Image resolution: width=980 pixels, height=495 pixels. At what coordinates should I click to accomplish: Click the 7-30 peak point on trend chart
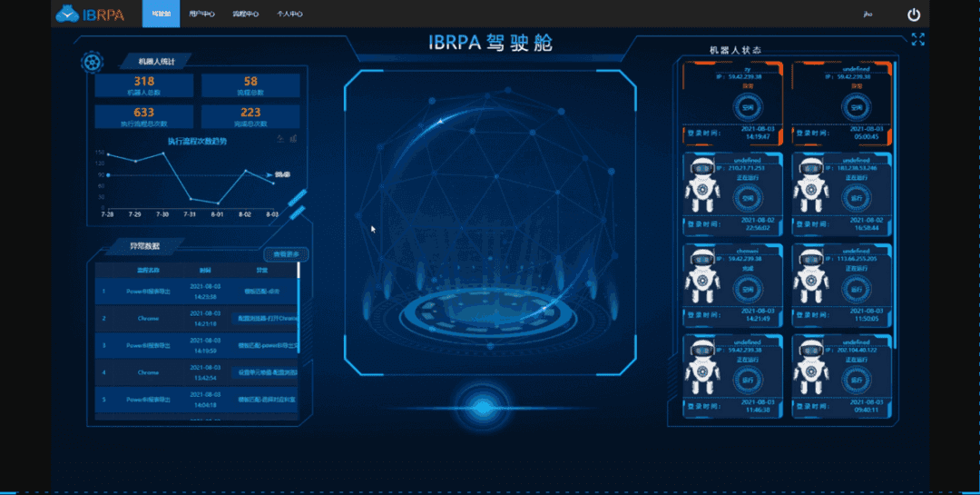point(163,153)
